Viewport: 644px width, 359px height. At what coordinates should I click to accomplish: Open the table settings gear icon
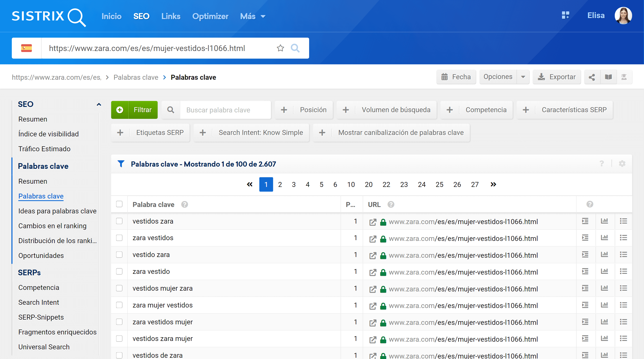tap(622, 164)
